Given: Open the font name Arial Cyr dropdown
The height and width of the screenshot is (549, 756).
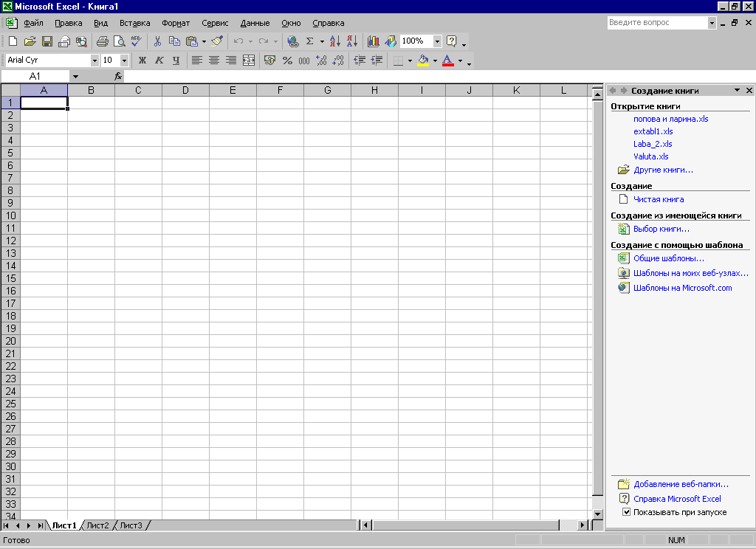Looking at the screenshot, I should (x=94, y=61).
